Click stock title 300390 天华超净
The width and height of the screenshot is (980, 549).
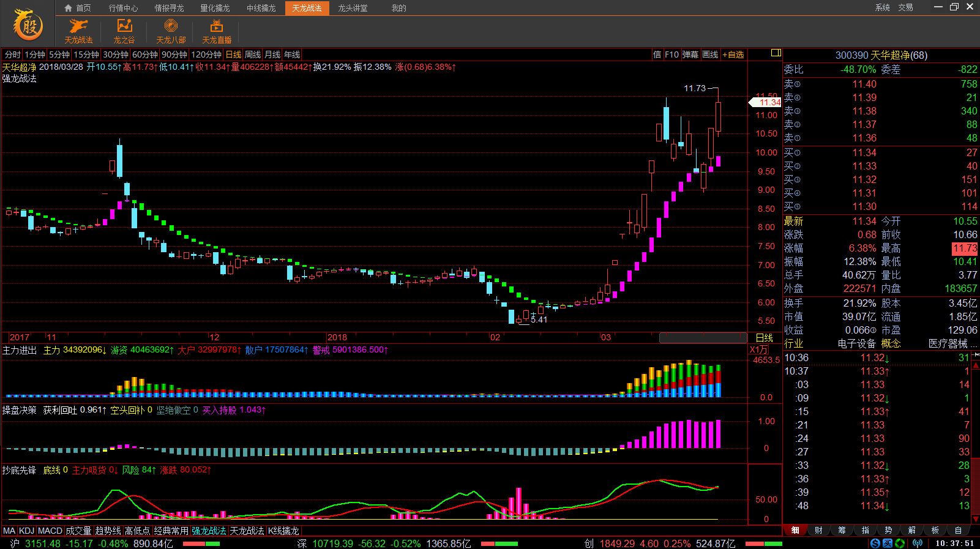click(881, 55)
